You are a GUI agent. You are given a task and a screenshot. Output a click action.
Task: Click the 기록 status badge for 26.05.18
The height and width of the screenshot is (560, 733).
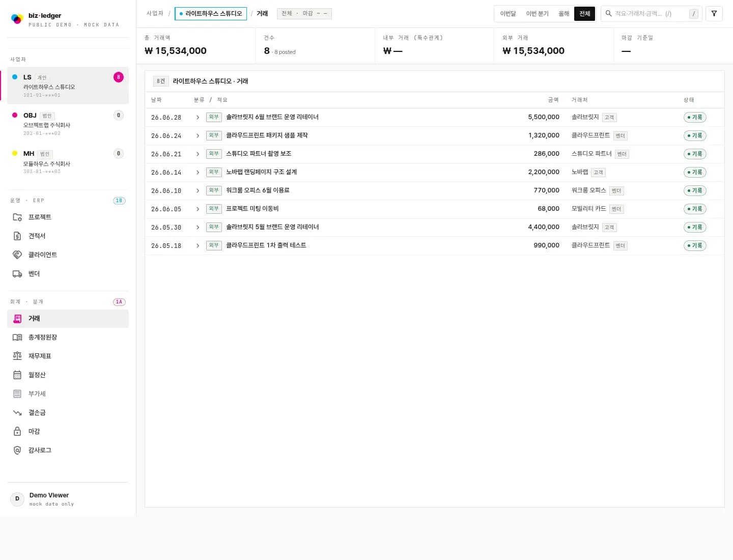[x=695, y=246]
